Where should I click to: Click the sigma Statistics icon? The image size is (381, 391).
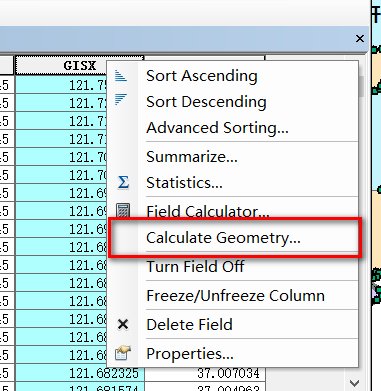coord(123,183)
